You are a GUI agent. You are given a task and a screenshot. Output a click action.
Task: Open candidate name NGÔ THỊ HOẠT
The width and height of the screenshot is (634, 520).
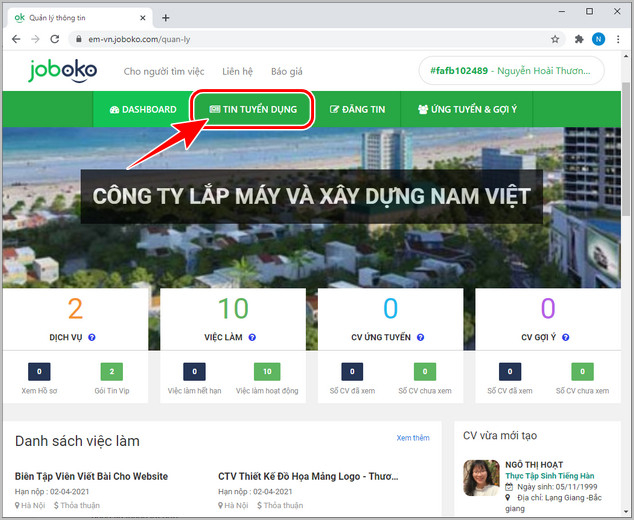point(534,465)
